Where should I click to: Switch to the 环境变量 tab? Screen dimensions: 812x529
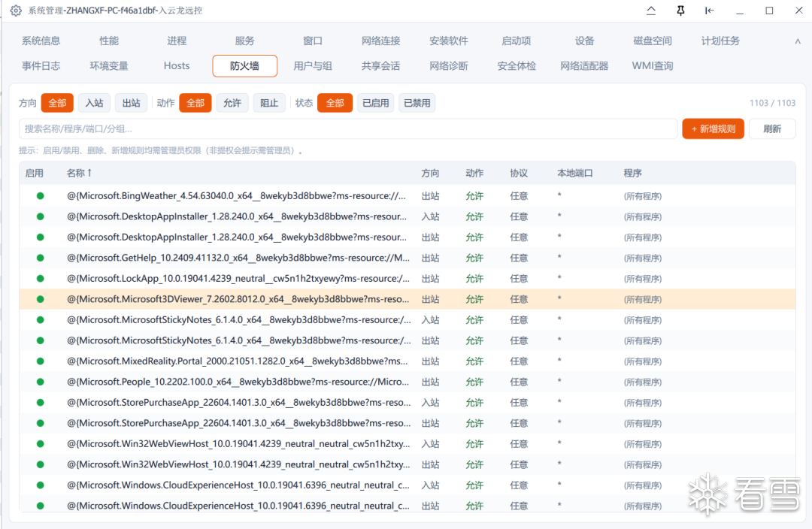[109, 65]
